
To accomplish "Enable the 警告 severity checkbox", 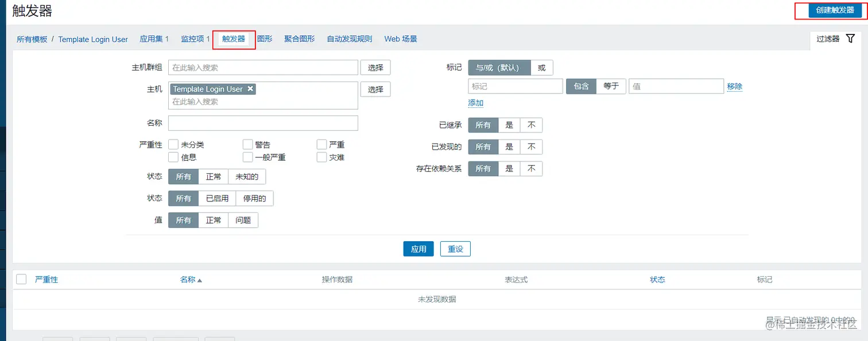I will tap(247, 145).
